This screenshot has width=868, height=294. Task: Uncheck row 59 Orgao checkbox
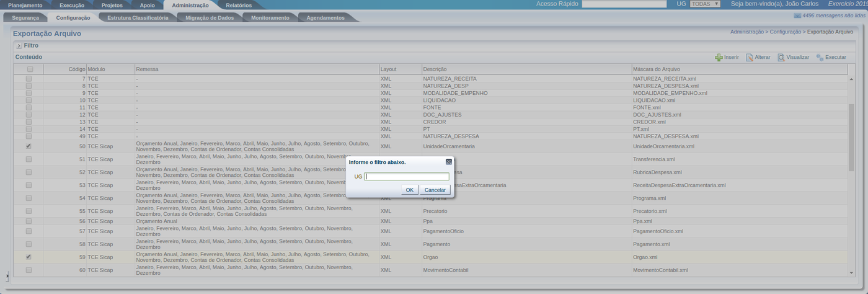click(29, 257)
